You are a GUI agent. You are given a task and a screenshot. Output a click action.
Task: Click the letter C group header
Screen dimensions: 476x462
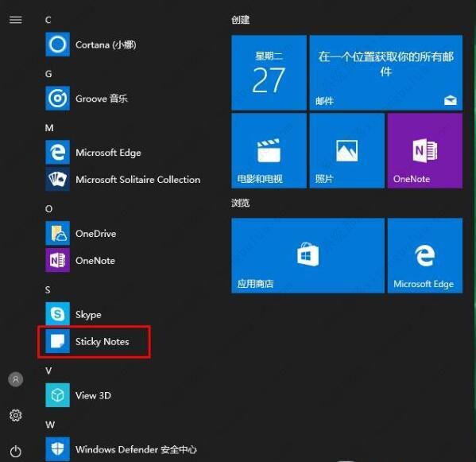48,20
